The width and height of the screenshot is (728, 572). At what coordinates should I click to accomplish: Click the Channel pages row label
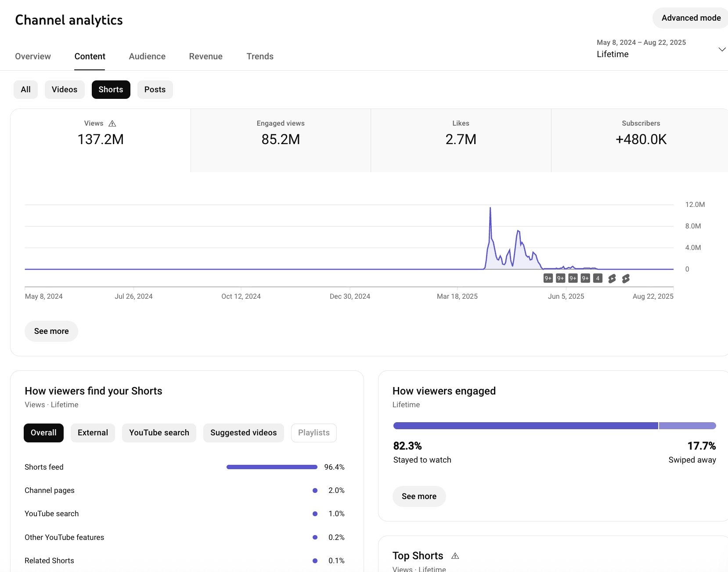click(x=50, y=490)
